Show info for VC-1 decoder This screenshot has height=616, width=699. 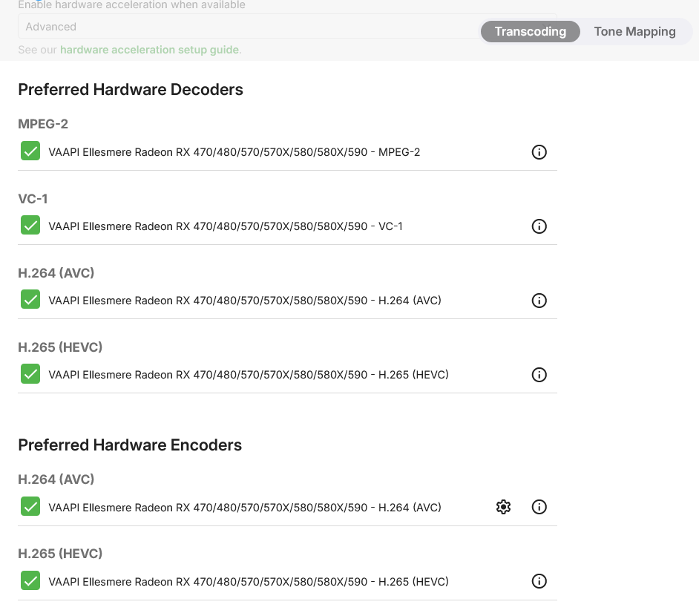[539, 226]
